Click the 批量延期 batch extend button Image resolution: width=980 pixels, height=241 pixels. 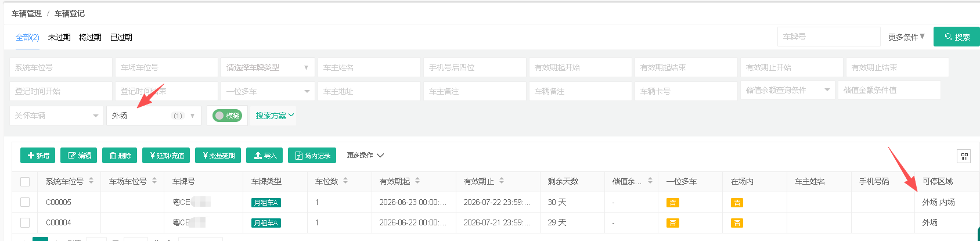[218, 156]
